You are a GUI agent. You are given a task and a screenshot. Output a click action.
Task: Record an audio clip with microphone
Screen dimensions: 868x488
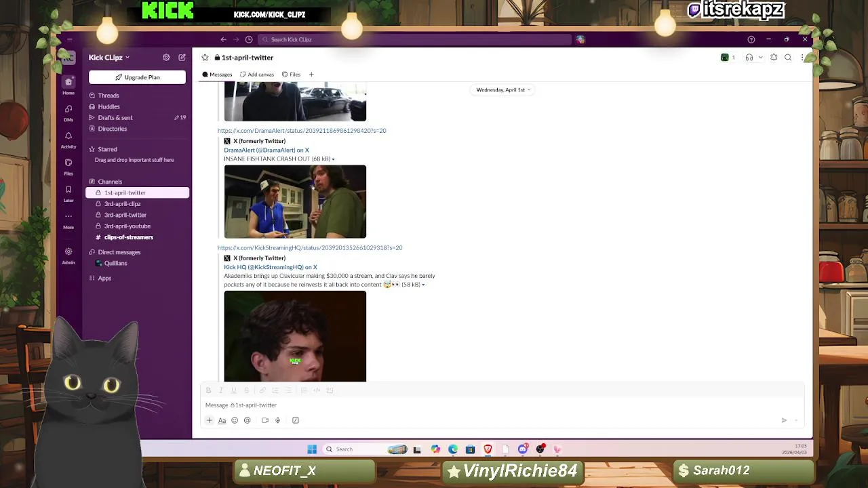point(277,420)
